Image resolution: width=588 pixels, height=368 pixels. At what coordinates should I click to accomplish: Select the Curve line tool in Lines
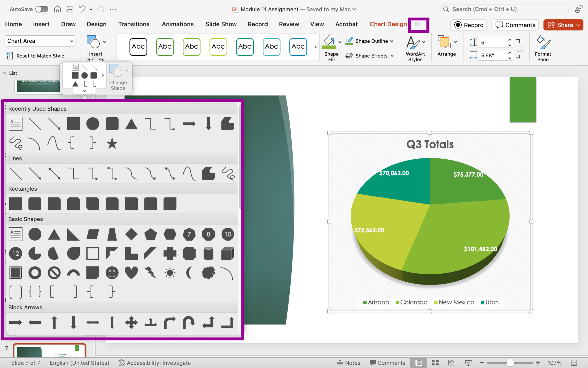tap(189, 174)
